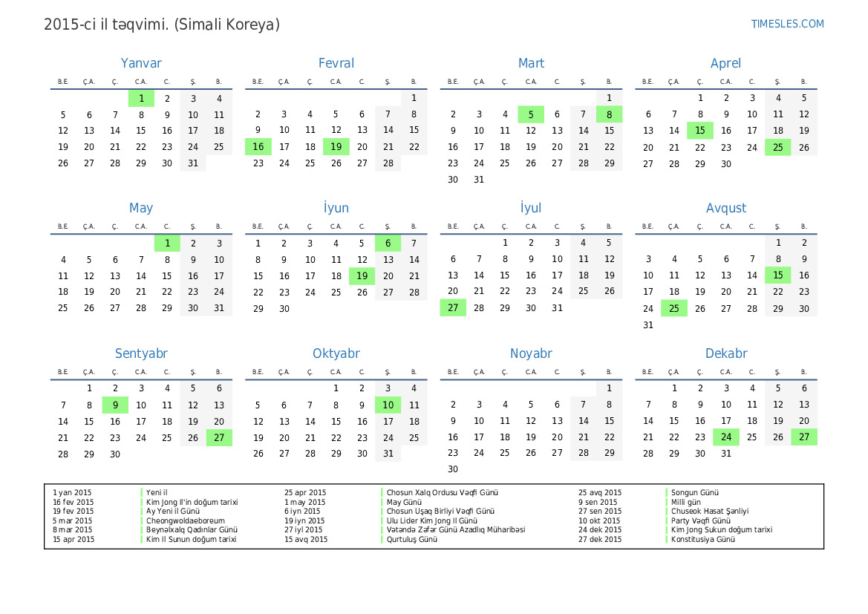Click highlighted 25 in Aprel

pos(777,147)
